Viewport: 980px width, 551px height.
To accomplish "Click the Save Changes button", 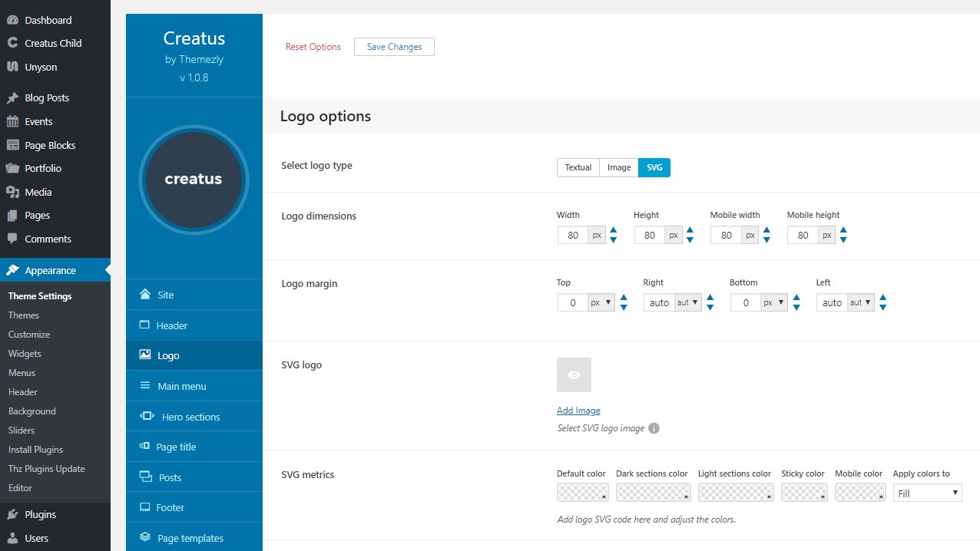I will [394, 47].
